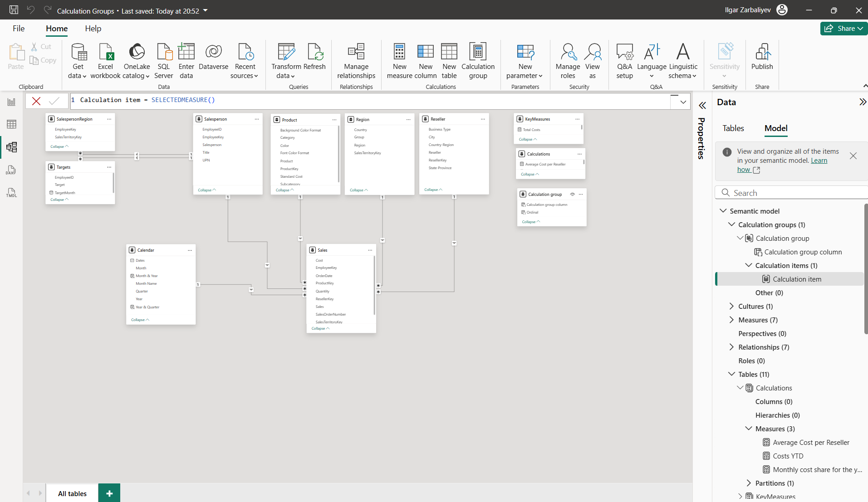Switch to Report view in sidebar
868x502 pixels.
(x=12, y=102)
